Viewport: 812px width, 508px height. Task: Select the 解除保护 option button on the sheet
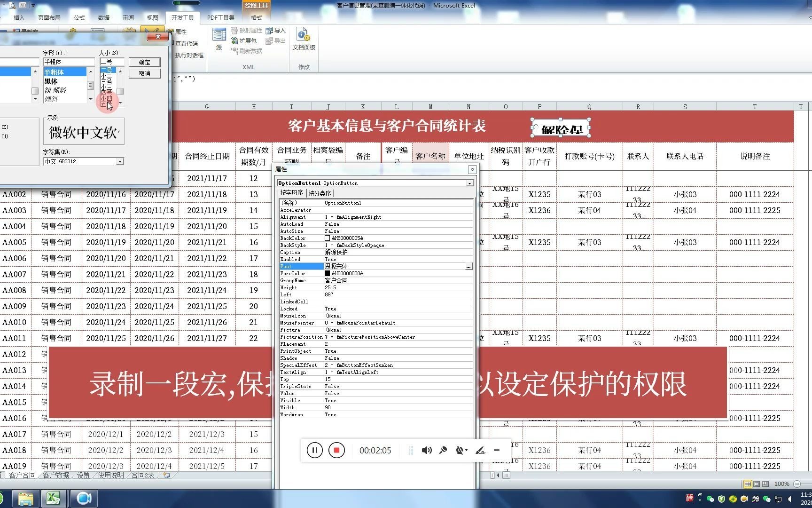point(560,127)
